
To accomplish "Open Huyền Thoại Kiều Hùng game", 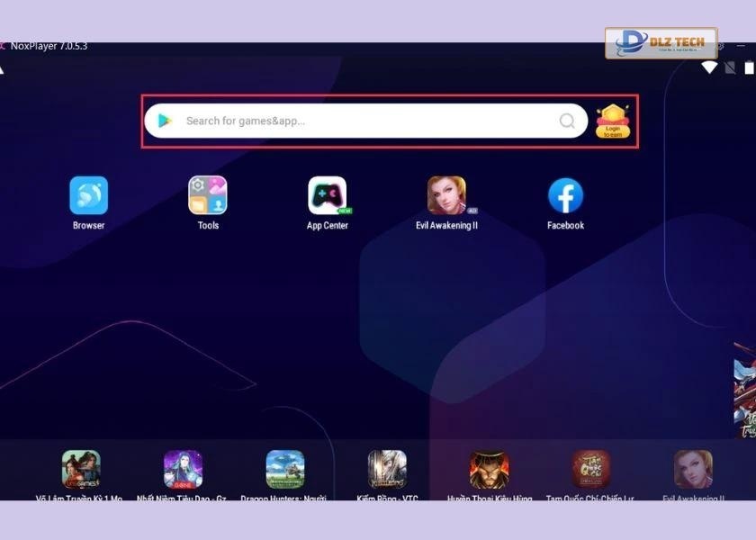I will (489, 470).
